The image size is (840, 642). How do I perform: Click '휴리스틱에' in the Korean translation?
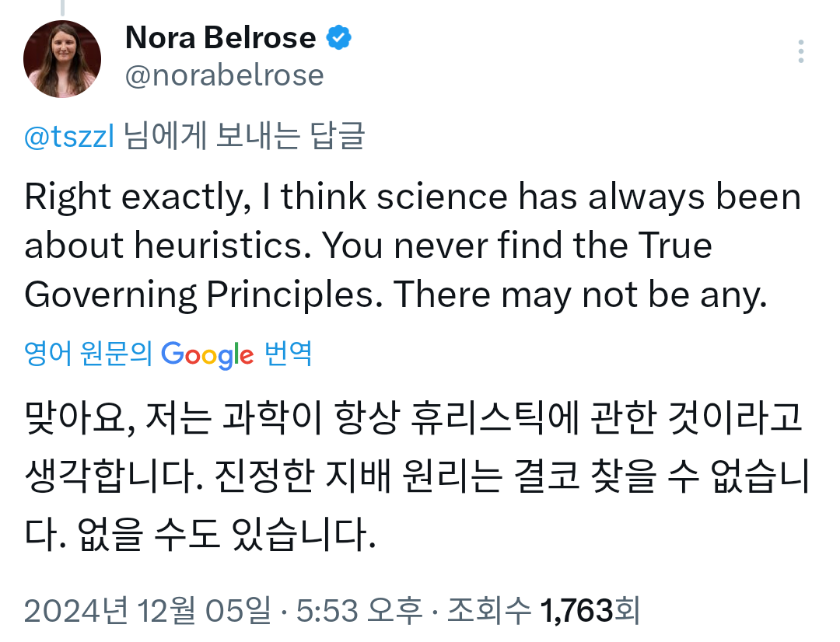pos(495,417)
